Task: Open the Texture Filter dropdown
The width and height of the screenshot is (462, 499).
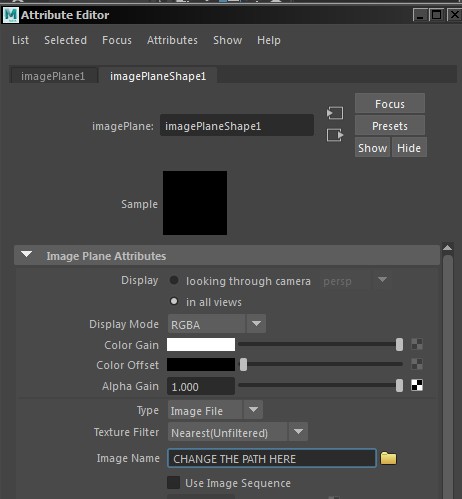Action: tap(238, 432)
